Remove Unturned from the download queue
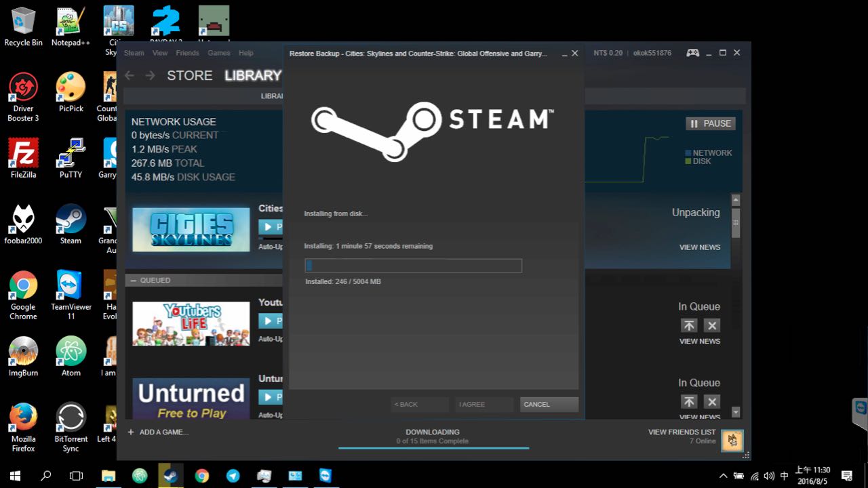868x488 pixels. tap(711, 402)
